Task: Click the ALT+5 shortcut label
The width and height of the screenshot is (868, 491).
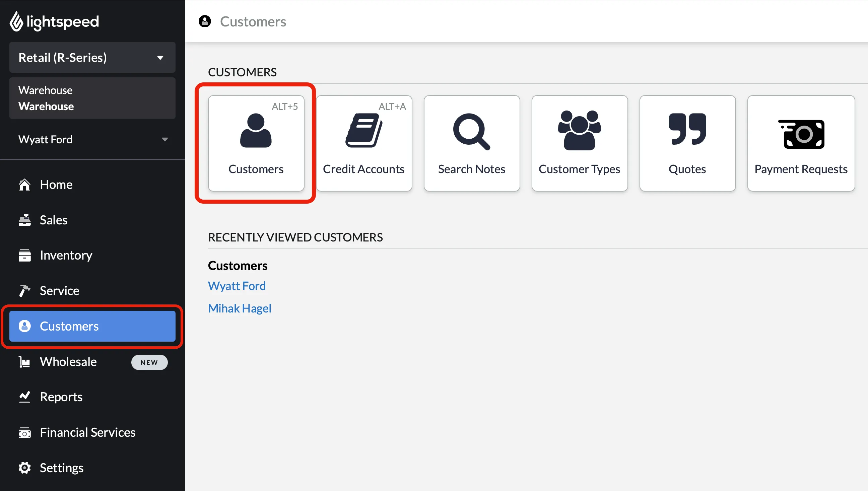Action: click(285, 107)
